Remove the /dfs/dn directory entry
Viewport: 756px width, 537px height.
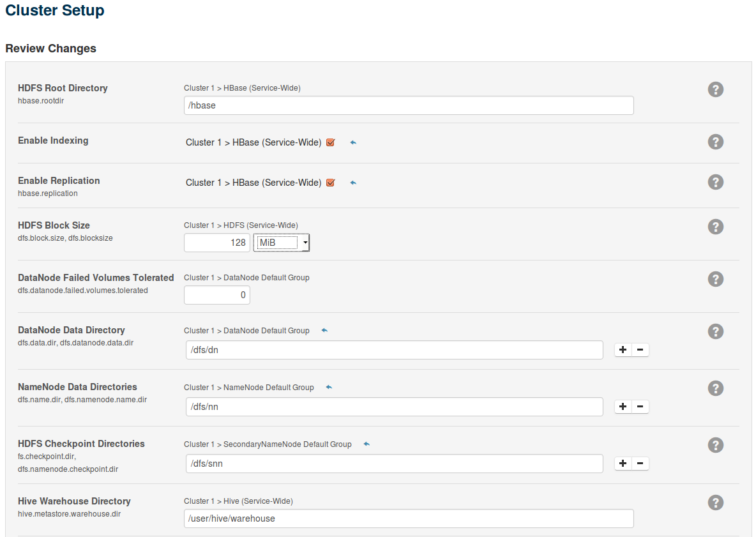640,350
